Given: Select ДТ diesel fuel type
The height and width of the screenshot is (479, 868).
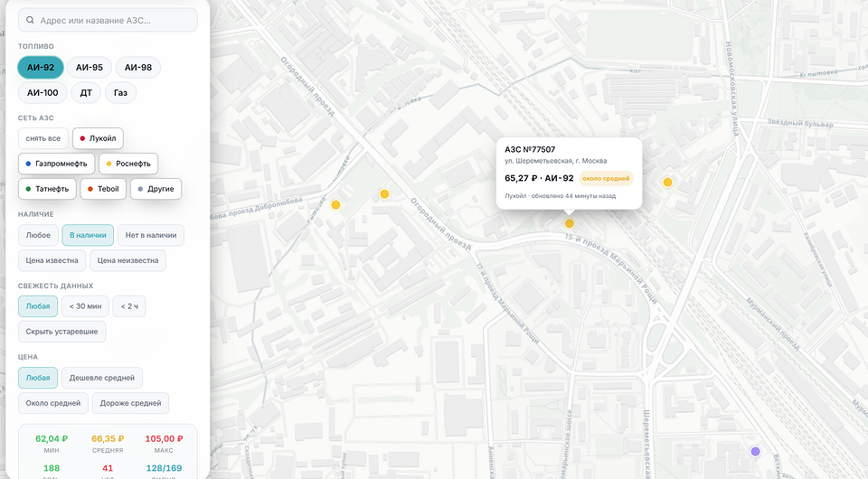Looking at the screenshot, I should 86,93.
